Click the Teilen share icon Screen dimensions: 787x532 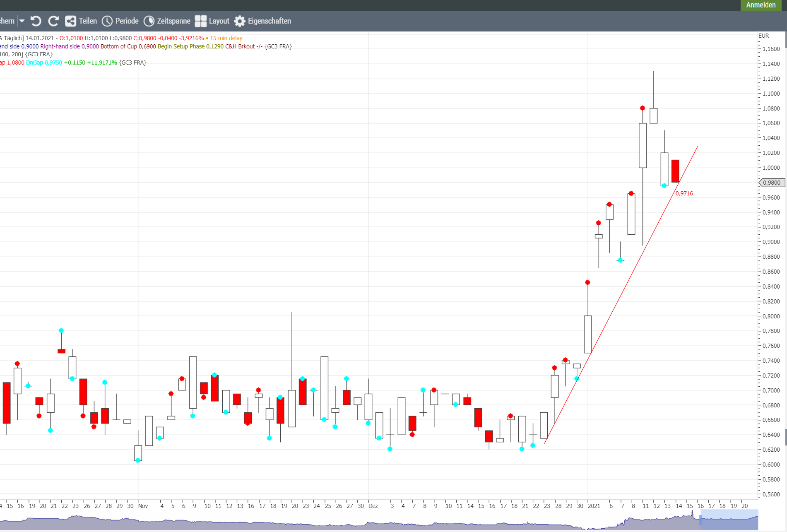70,21
